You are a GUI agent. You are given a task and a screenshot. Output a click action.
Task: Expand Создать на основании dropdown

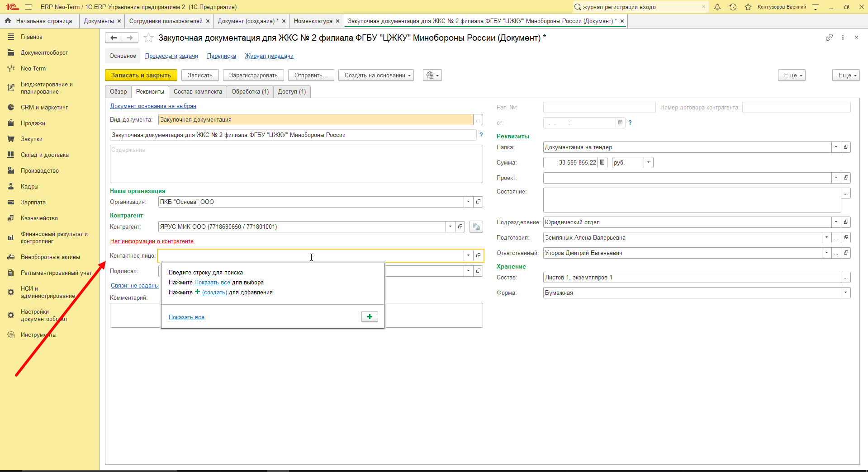(x=376, y=75)
